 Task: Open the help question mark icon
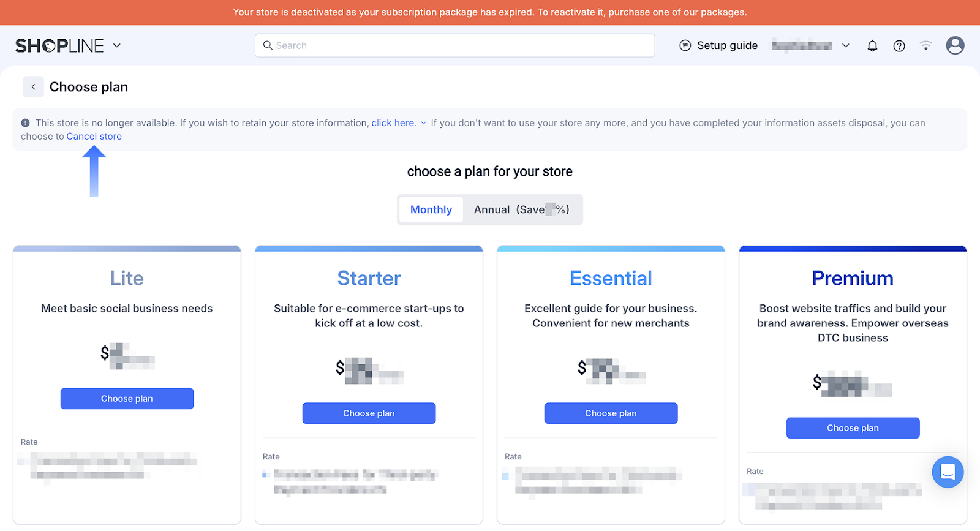[x=899, y=46]
